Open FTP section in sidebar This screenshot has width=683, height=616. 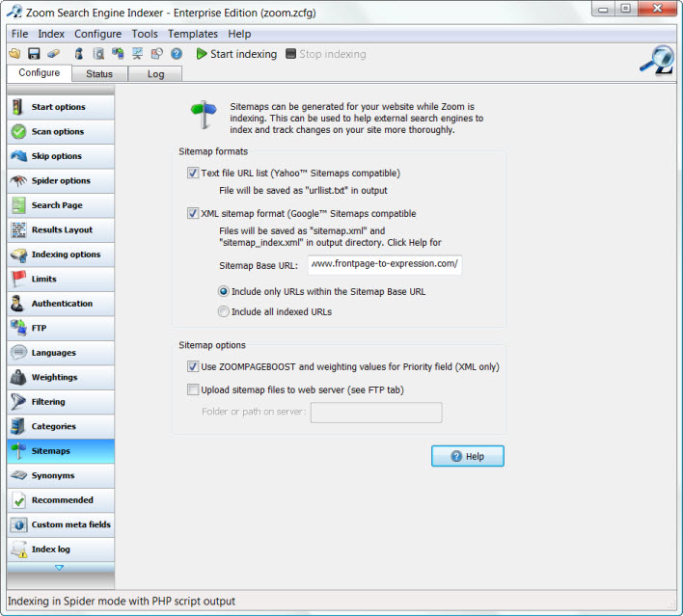click(x=61, y=328)
